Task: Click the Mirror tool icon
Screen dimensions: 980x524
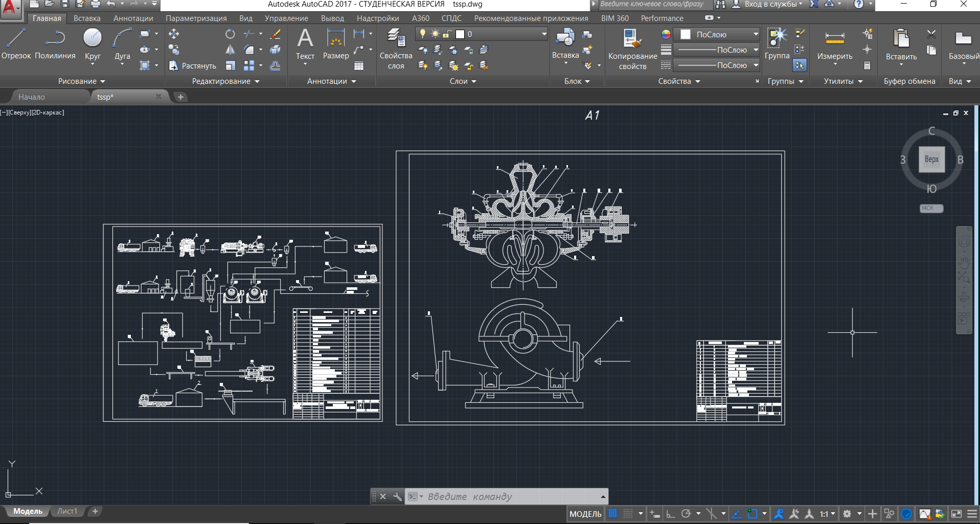Action: pos(230,50)
